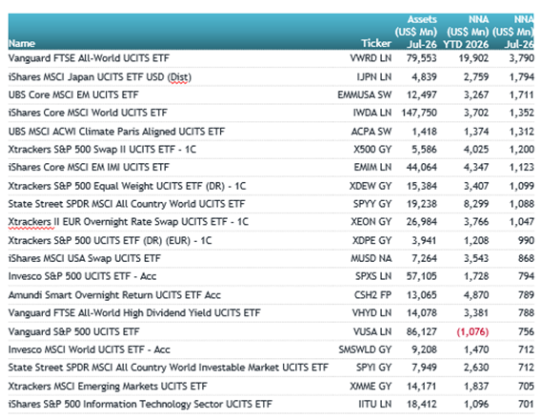Select Amundi Smart Overnight Return UCITS ETF Acc
The height and width of the screenshot is (416, 540).
114,295
